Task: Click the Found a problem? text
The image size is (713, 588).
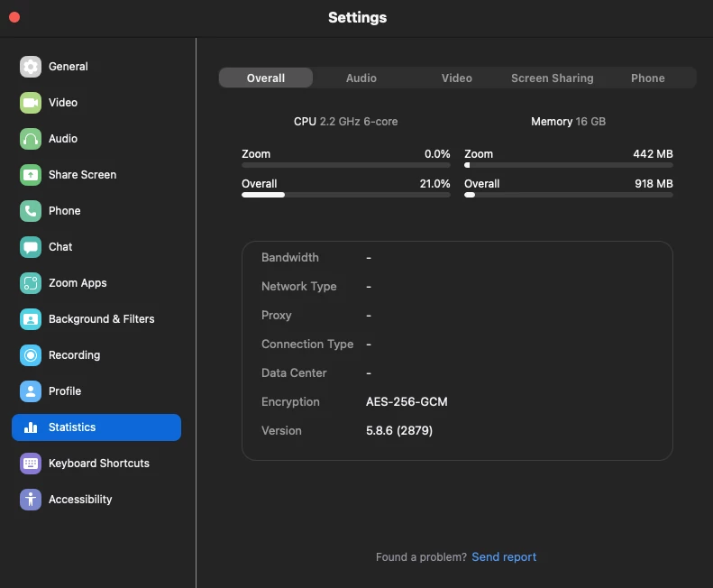Action: (421, 557)
